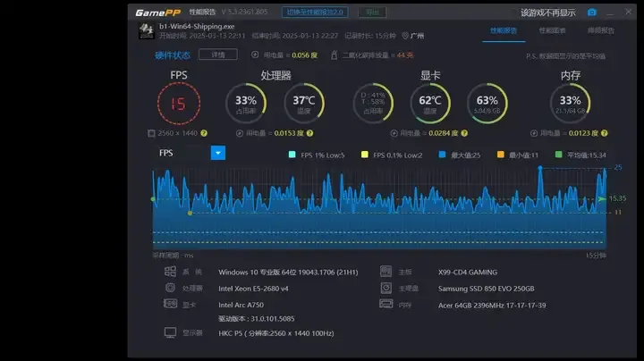
Task: Click the Windows system icon in specs list
Action: click(170, 272)
